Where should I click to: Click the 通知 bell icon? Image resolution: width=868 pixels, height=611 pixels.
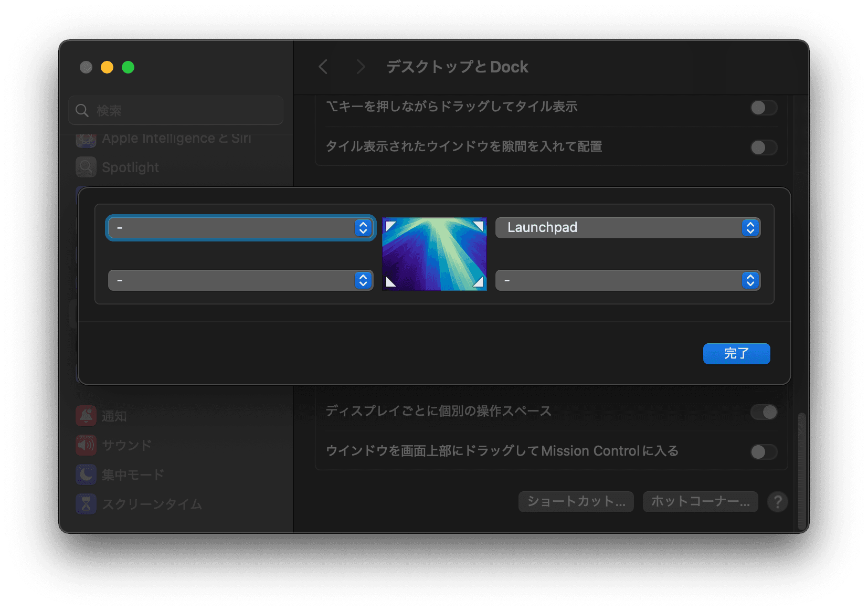click(86, 415)
